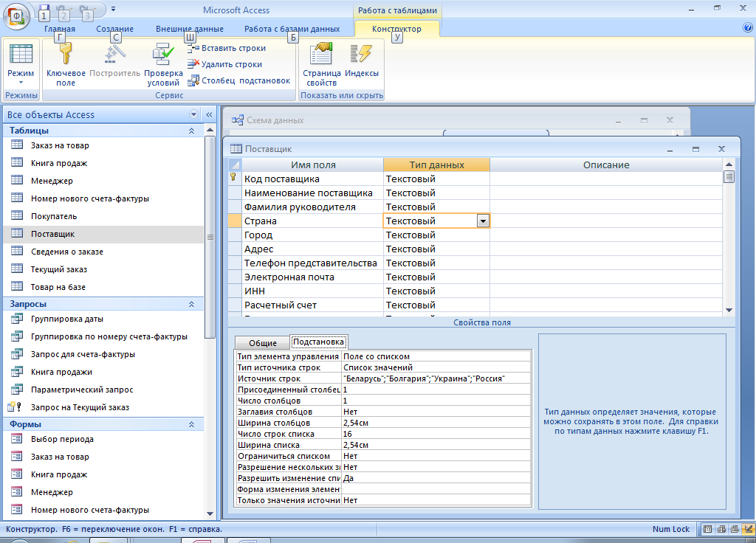The height and width of the screenshot is (543, 756).
Task: Click field name Наименование поставщика
Action: 308,193
